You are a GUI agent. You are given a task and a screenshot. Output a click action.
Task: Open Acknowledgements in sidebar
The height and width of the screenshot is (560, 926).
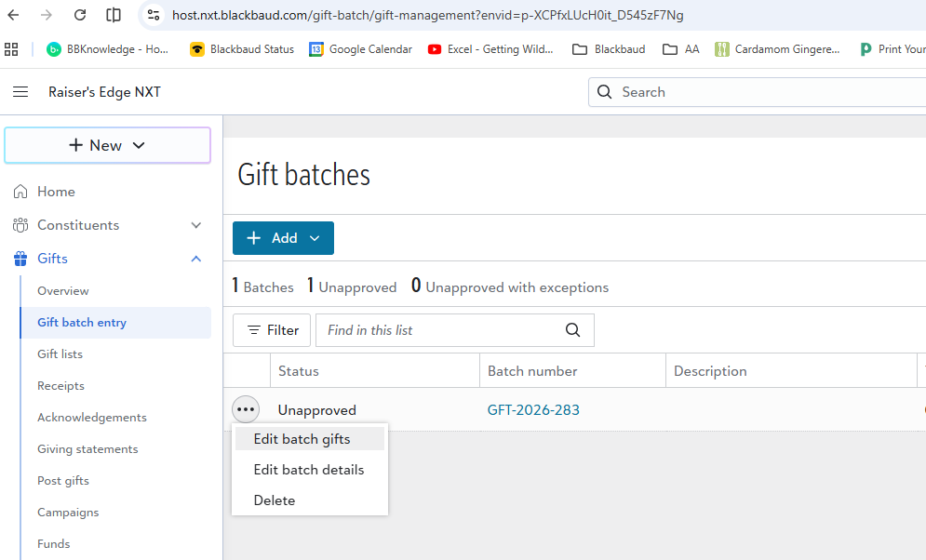click(x=92, y=418)
